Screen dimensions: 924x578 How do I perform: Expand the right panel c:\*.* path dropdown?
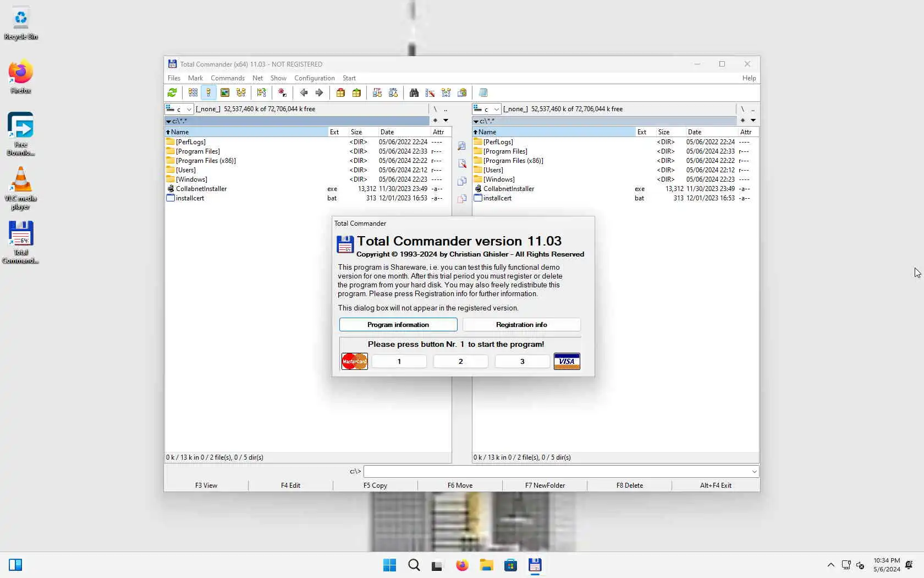click(476, 121)
